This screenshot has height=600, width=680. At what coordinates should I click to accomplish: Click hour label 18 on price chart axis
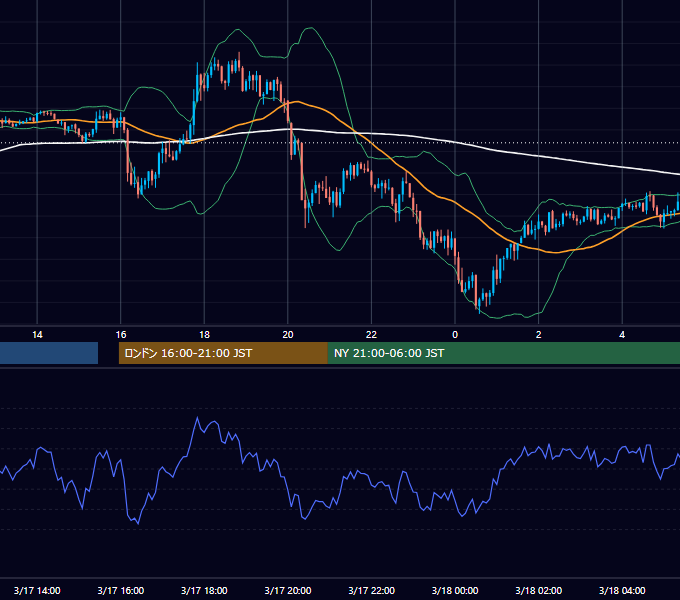[x=204, y=335]
